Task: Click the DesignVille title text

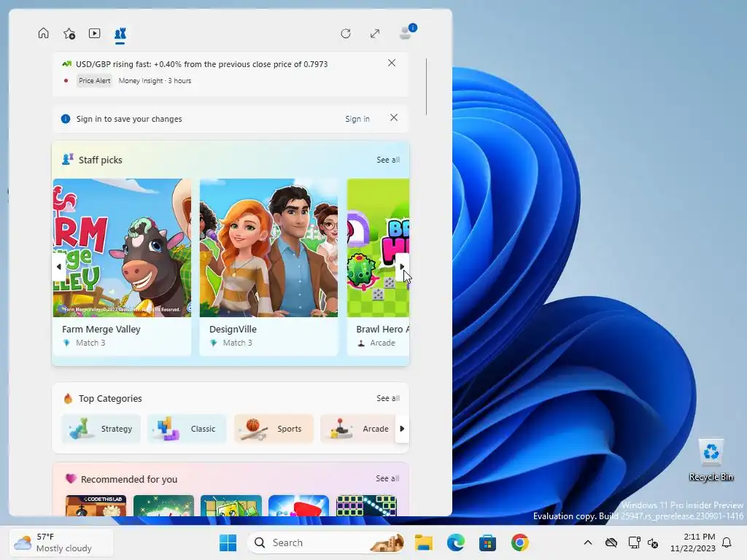Action: click(233, 329)
